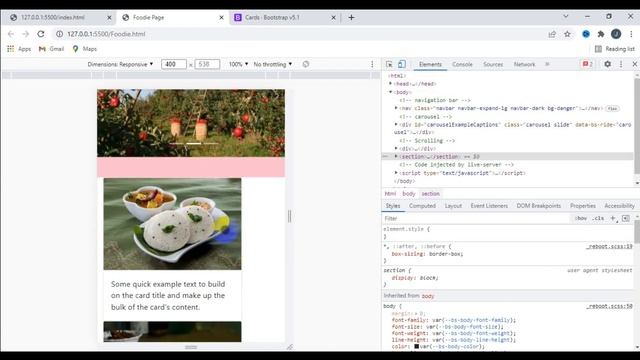The height and width of the screenshot is (360, 640).
Task: Open the _reboot.scss:50 source link
Action: [x=609, y=306]
